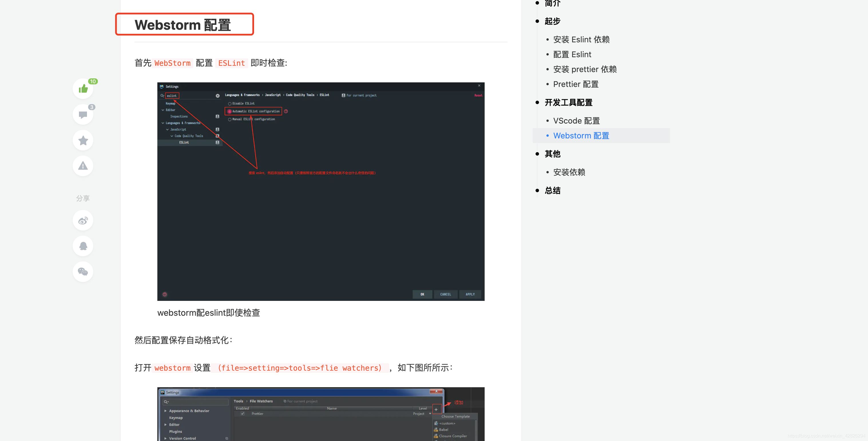Open the ESLint settings screenshot image

(x=320, y=191)
